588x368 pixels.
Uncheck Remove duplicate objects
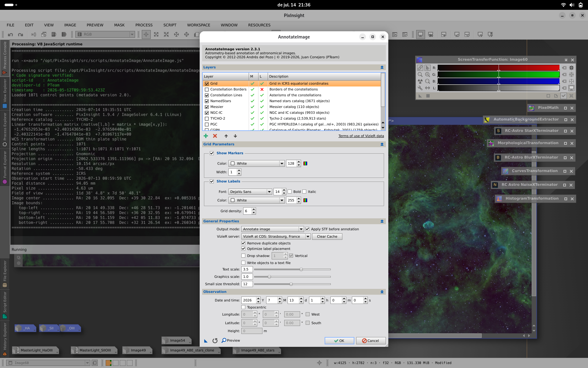(x=243, y=243)
